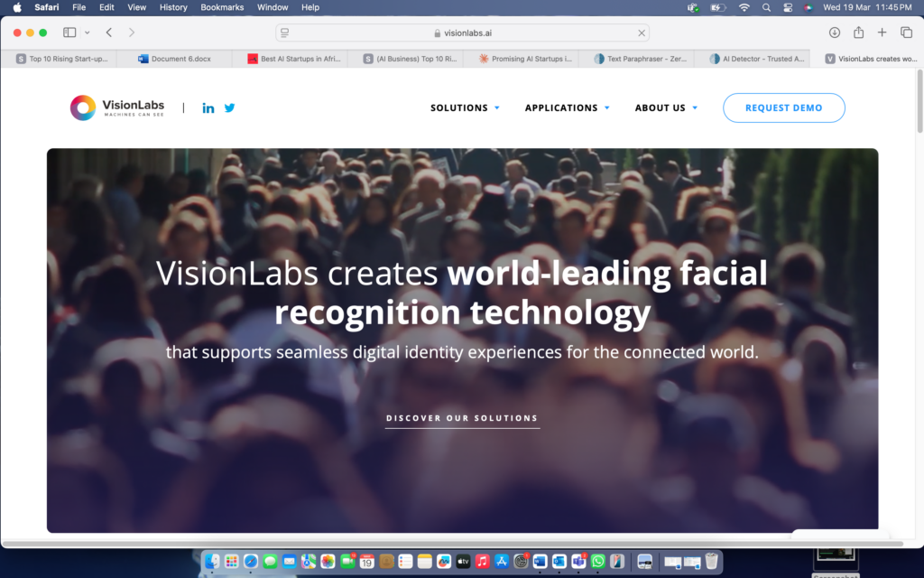
Task: Click the Share icon in Safari toolbar
Action: [x=859, y=33]
